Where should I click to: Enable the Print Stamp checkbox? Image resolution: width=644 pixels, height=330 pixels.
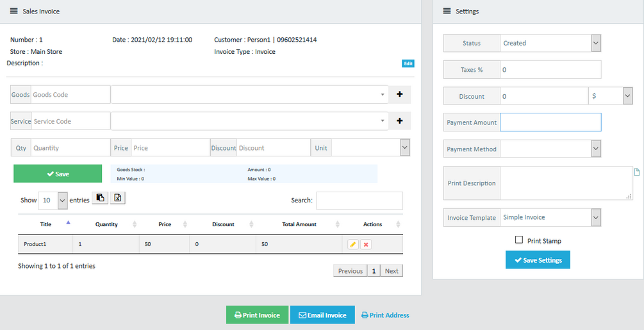519,240
